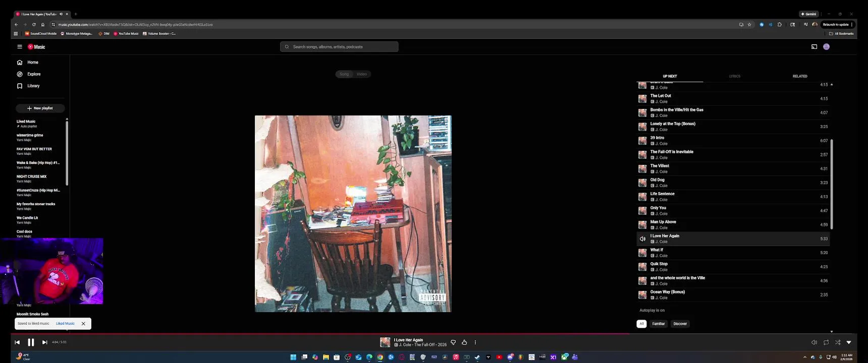
Task: Select the All autoplay filter chip
Action: pyautogui.click(x=641, y=324)
